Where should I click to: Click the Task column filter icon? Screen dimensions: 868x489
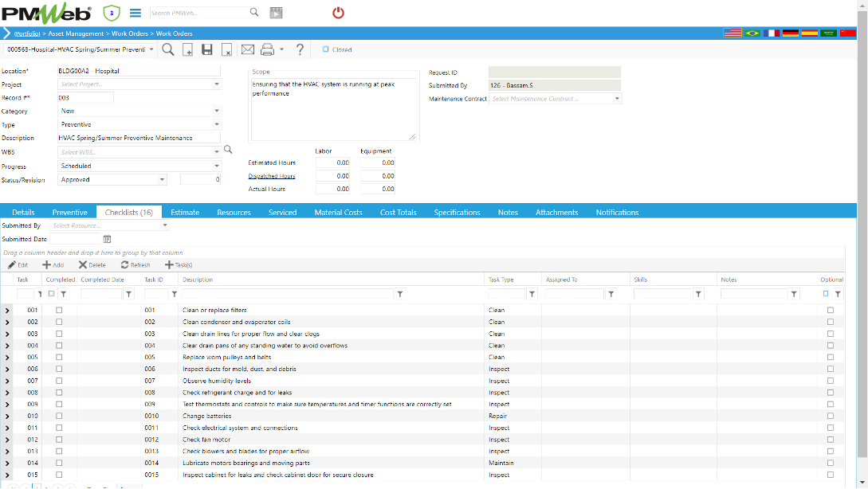40,295
